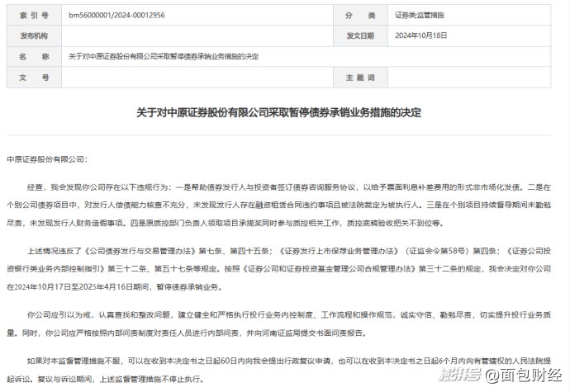Select the date 2024年10月18日
Viewport: 570px width, 392px height.
pos(421,35)
